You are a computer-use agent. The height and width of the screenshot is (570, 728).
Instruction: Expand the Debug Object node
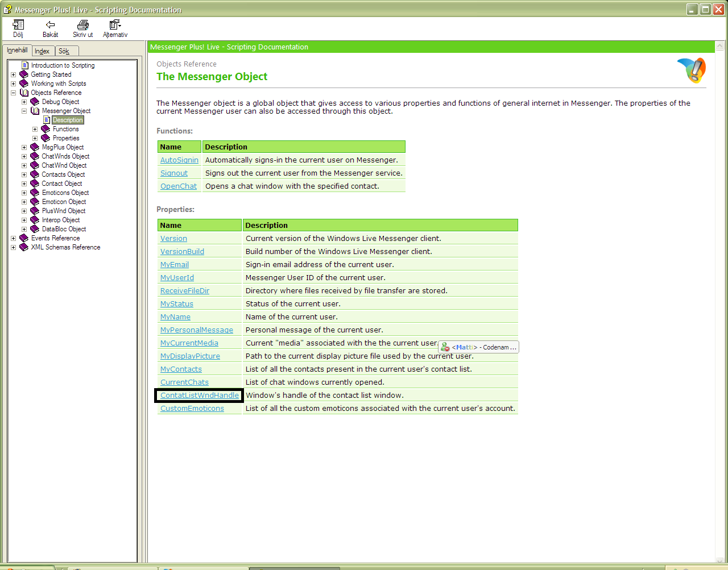pos(24,102)
